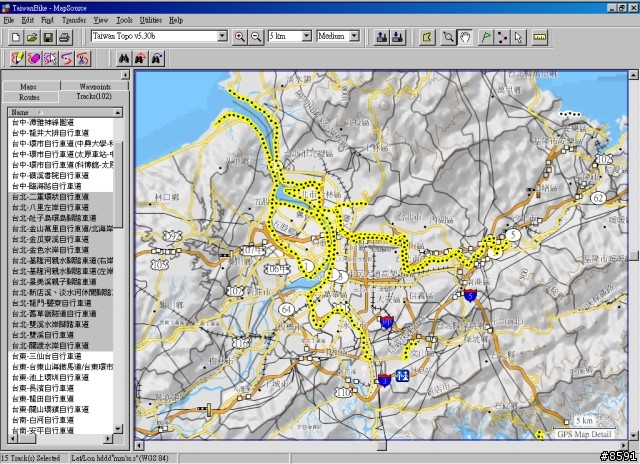Select the Distance/Bearing ruler tool

(540, 37)
